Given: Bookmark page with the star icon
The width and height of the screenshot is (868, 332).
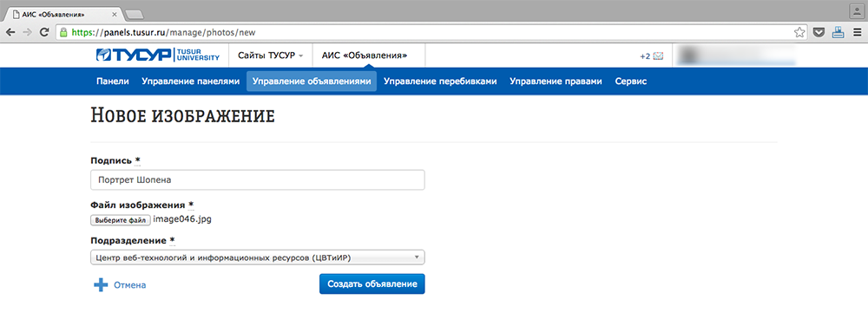Looking at the screenshot, I should pos(799,33).
